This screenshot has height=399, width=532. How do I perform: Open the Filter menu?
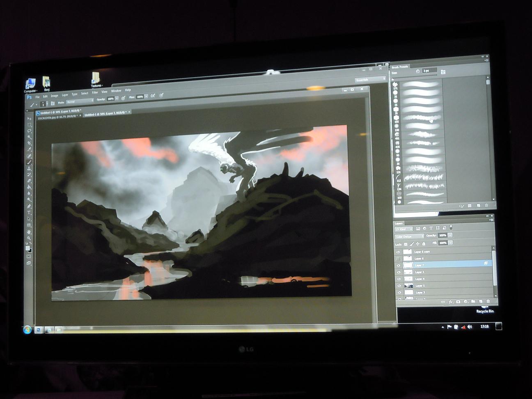(95, 92)
